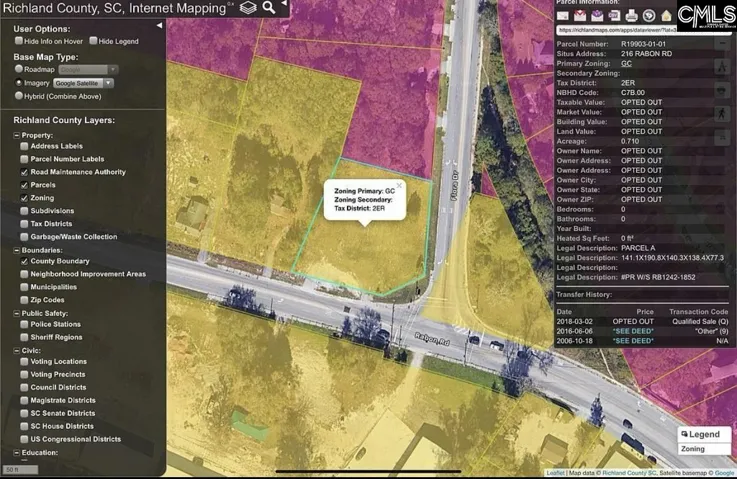Collapse the Property layer group
This screenshot has height=479, width=737.
16,135
